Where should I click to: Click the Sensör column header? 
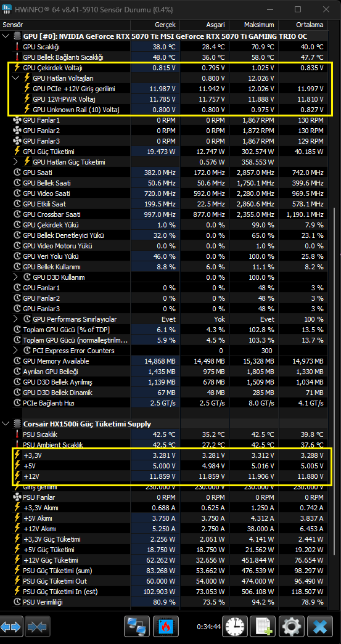pos(66,25)
